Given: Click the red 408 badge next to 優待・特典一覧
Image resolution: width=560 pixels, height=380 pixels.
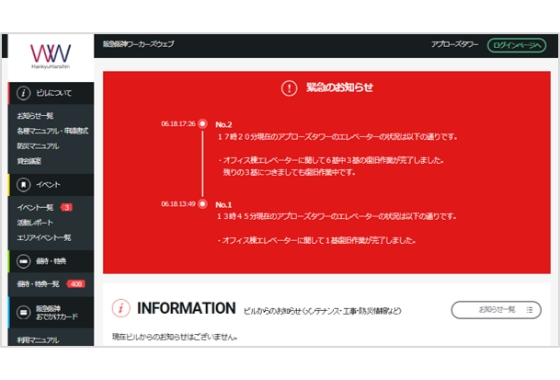Looking at the screenshot, I should coord(76,284).
